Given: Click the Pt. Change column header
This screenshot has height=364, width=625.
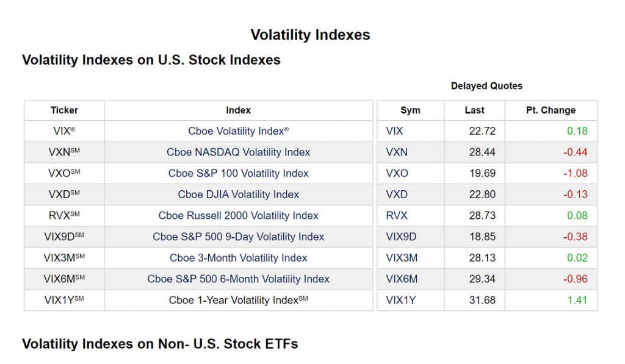Looking at the screenshot, I should 551,110.
